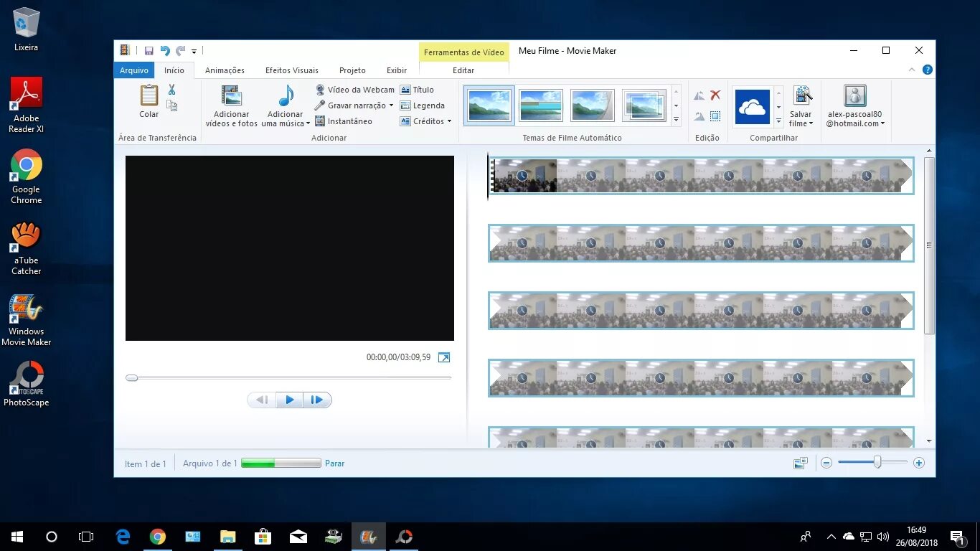
Task: Open Microsoft Edge in the taskbar
Action: pos(123,537)
